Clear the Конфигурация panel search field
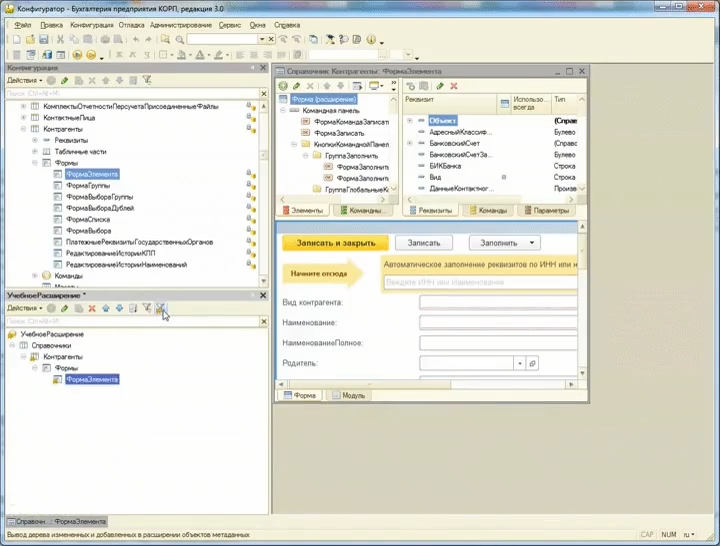 [264, 94]
